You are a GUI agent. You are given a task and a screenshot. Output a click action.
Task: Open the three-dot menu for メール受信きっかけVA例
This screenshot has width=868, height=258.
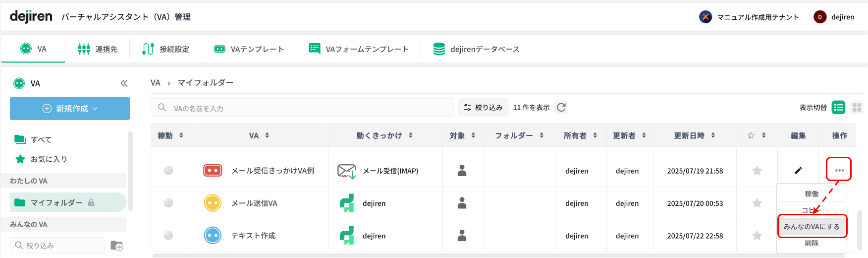(x=839, y=170)
